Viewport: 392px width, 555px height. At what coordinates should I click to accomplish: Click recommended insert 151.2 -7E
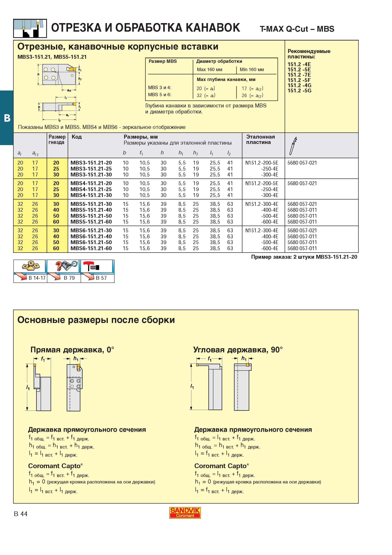click(x=299, y=75)
